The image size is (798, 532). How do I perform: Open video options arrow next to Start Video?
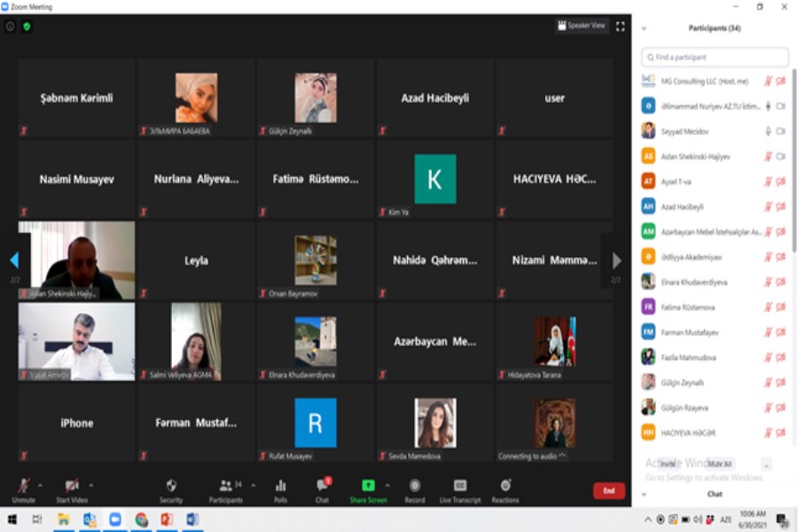coord(91,485)
